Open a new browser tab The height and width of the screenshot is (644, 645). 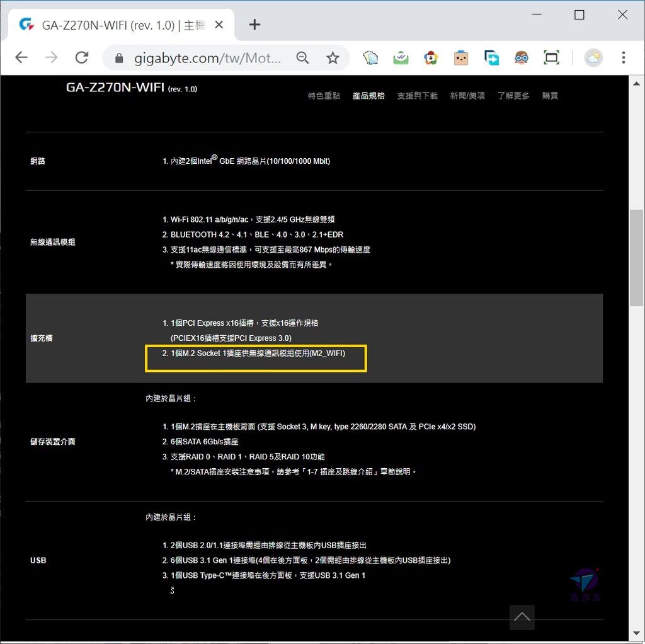click(x=254, y=25)
